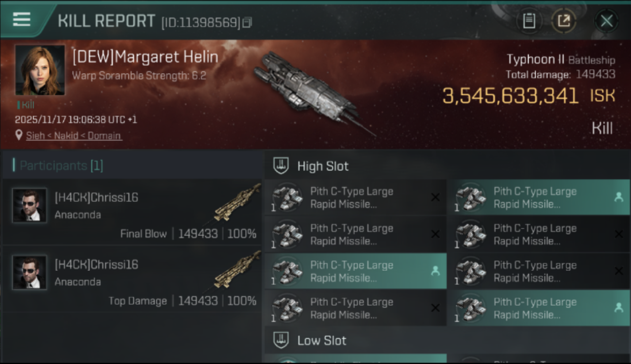Click the location pin icon
Screen dimensions: 631x364
click(19, 135)
